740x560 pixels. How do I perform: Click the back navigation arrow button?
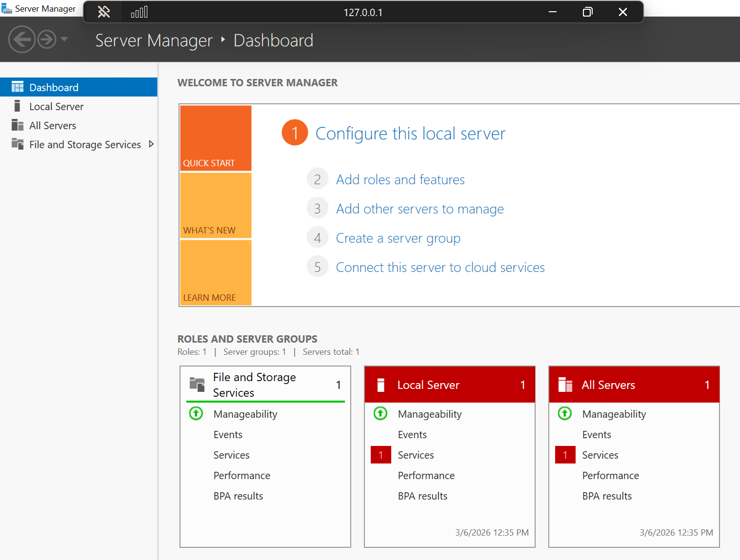click(x=22, y=39)
